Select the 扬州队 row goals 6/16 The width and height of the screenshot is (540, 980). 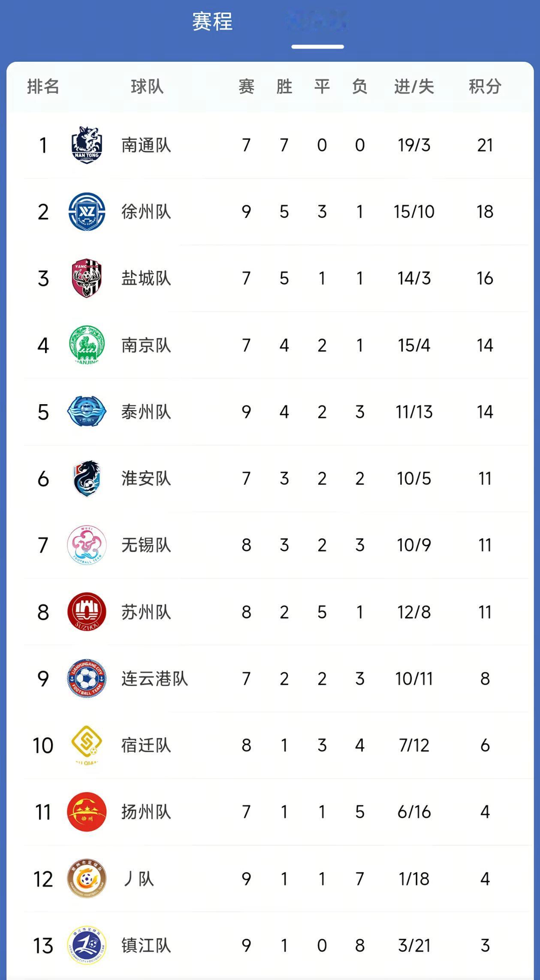click(x=414, y=812)
